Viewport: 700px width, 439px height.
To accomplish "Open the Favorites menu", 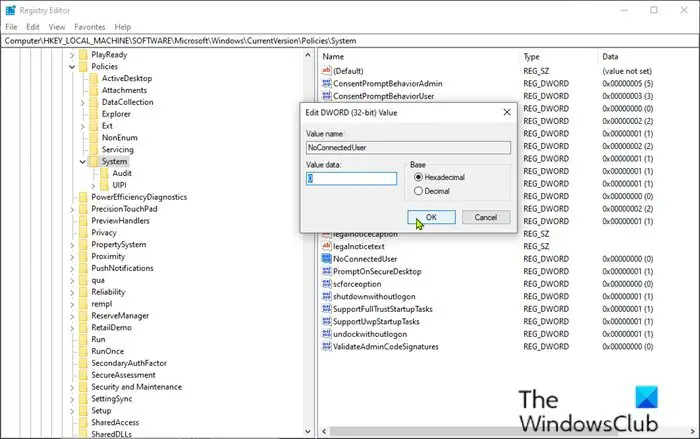I will coord(90,27).
